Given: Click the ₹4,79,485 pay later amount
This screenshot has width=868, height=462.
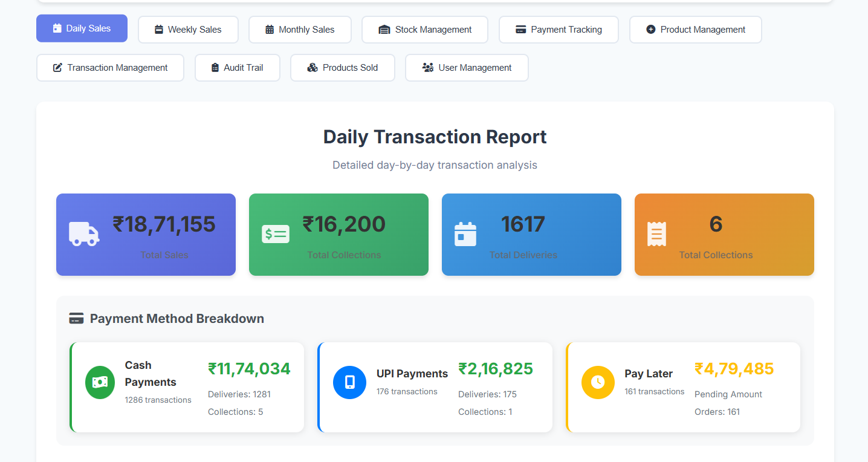Looking at the screenshot, I should point(734,369).
